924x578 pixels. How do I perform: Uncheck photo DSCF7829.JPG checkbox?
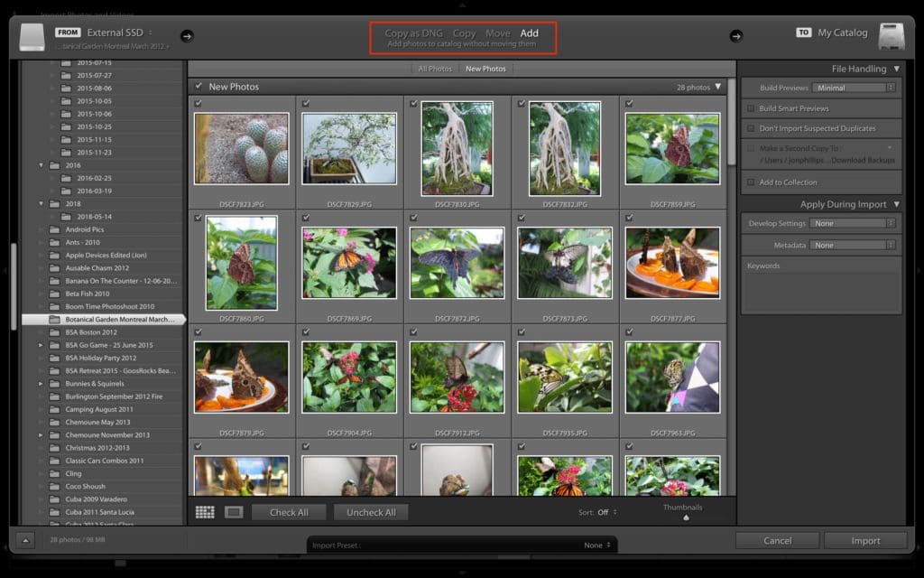tap(306, 103)
